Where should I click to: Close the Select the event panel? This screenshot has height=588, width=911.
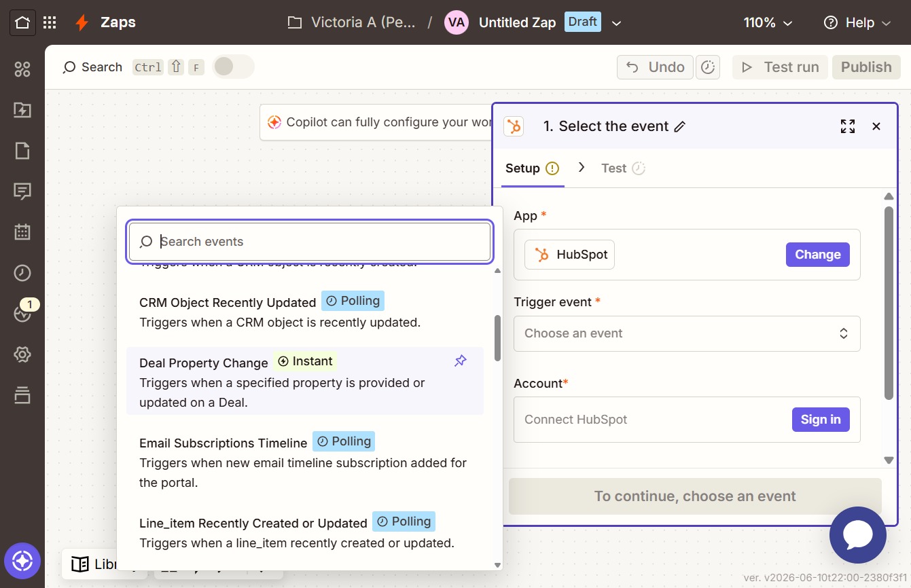(x=876, y=126)
